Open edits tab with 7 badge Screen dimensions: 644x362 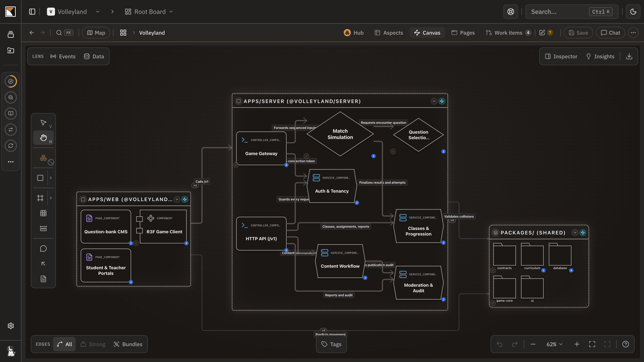546,33
